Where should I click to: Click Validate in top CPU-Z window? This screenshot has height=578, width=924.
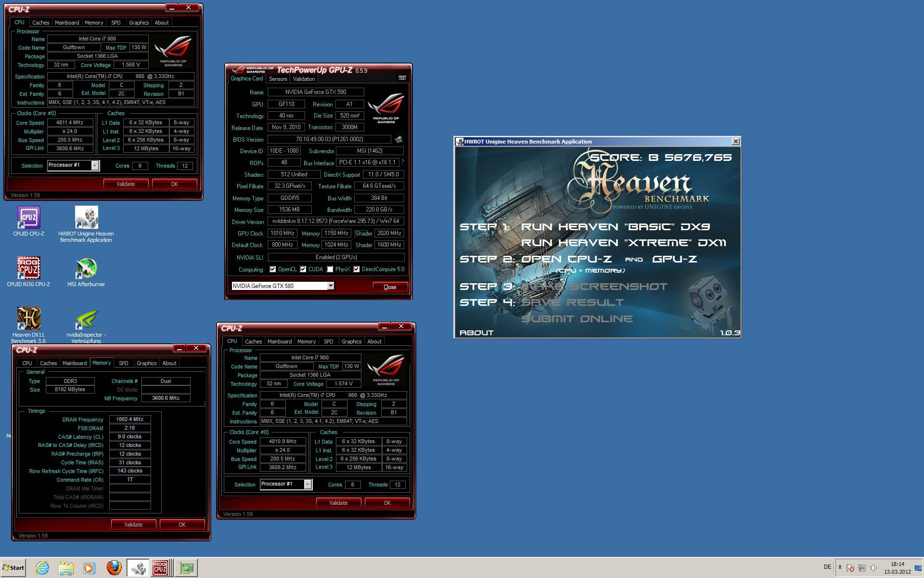coord(126,184)
